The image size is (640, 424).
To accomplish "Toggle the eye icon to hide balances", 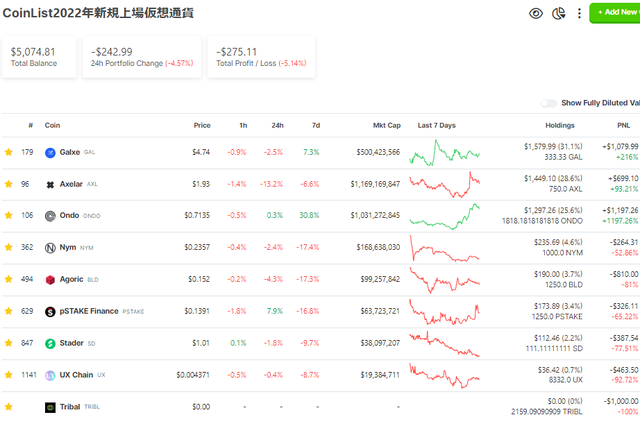I will [536, 13].
